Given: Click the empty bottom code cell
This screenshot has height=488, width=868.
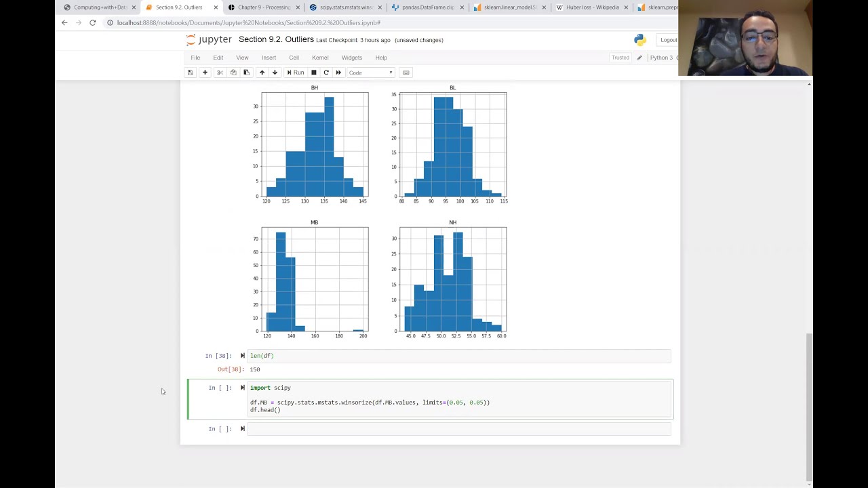Looking at the screenshot, I should tap(459, 428).
